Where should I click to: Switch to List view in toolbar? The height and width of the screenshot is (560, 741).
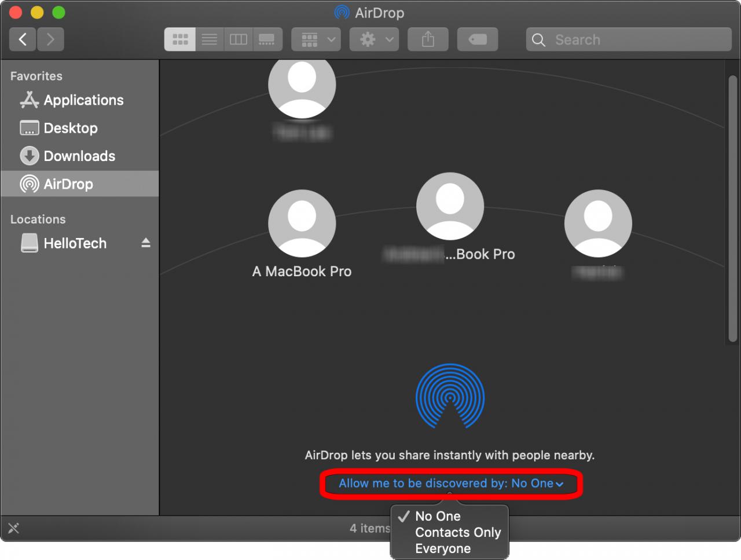click(209, 39)
